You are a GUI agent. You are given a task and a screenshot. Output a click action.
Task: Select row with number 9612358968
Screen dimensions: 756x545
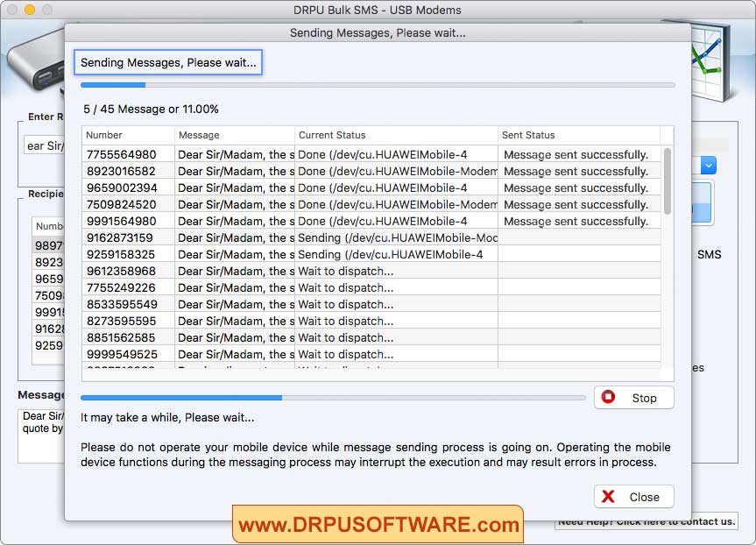pos(371,271)
